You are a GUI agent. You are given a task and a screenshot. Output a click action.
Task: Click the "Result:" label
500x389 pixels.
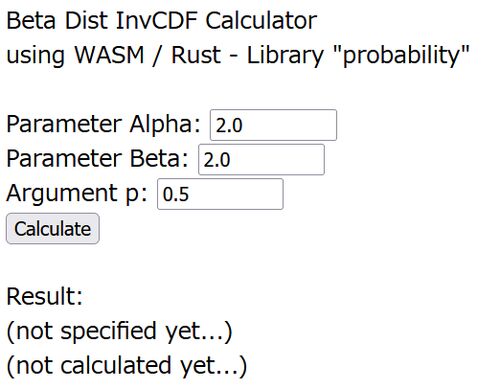point(44,296)
